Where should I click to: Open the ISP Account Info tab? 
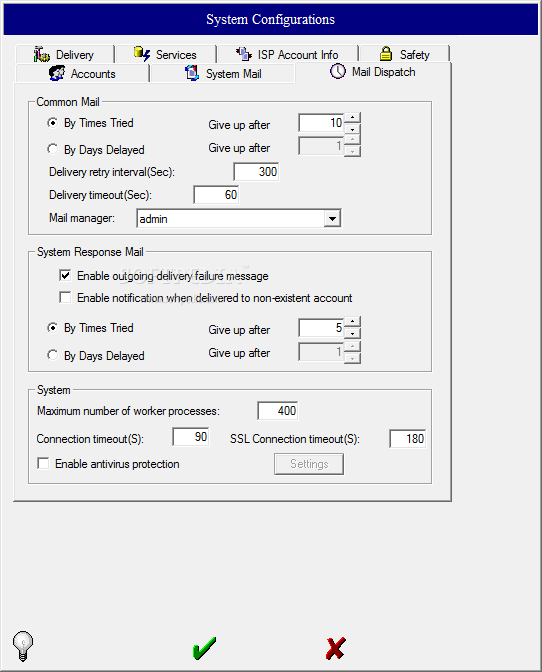coord(287,54)
